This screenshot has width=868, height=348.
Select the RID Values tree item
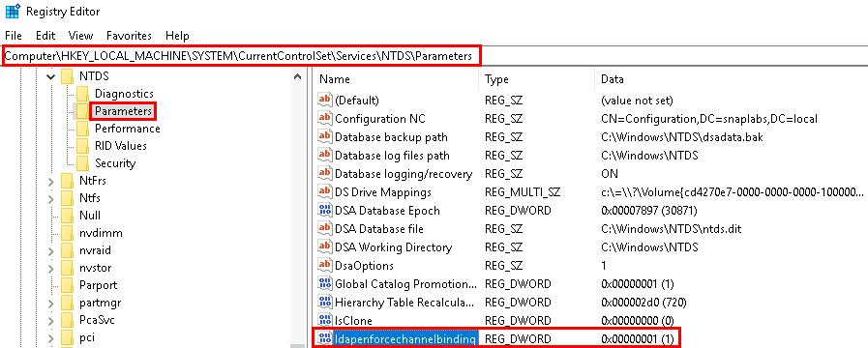[x=121, y=146]
